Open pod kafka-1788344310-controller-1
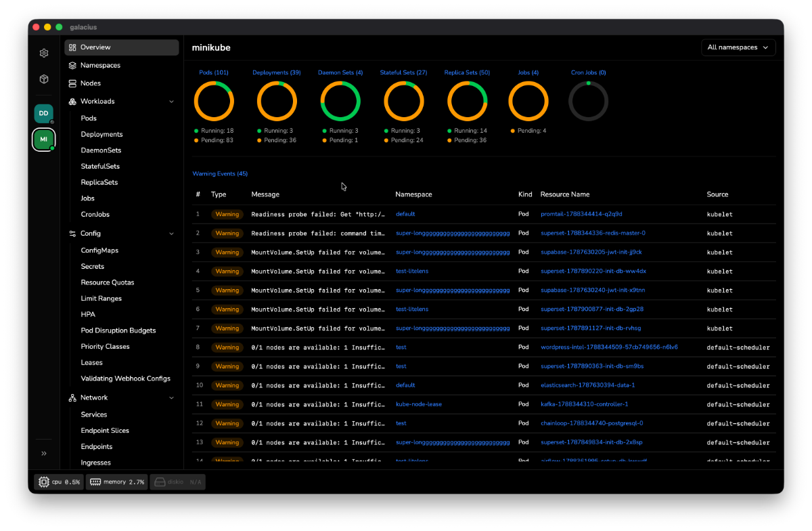 (x=585, y=404)
